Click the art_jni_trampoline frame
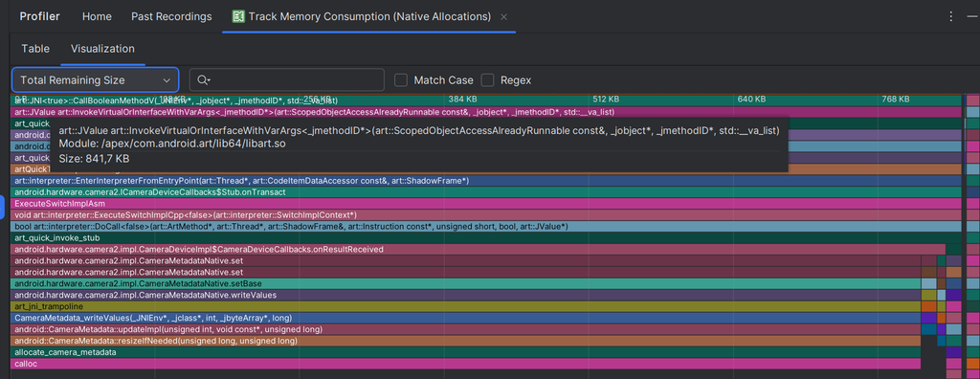The height and width of the screenshot is (379, 980). point(466,306)
